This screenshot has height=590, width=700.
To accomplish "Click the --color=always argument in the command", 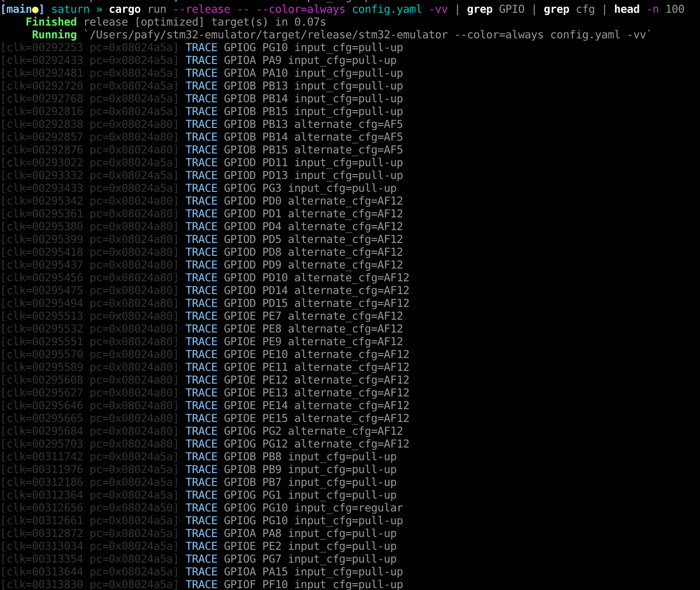I will 300,9.
